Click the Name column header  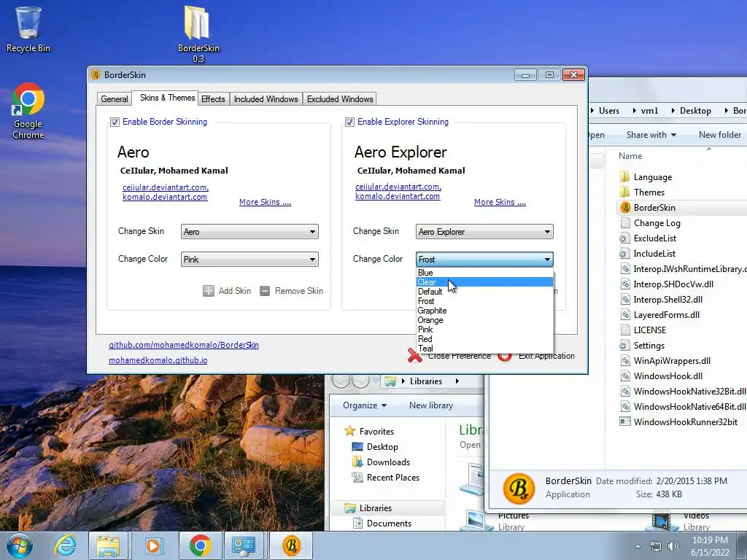point(630,156)
